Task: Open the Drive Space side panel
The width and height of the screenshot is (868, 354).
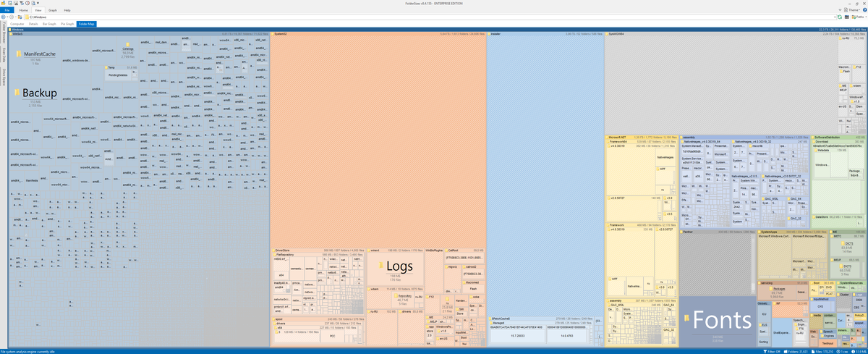Action: point(4,77)
